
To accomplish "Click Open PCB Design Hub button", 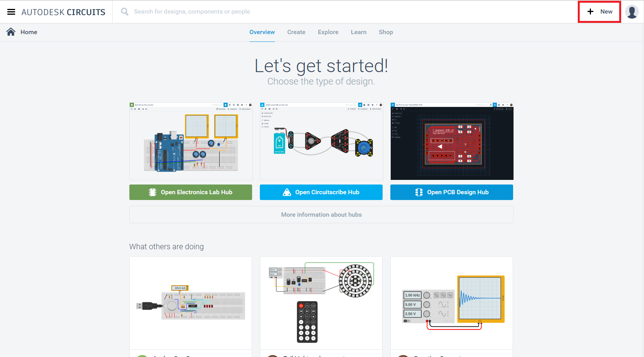I will click(452, 192).
